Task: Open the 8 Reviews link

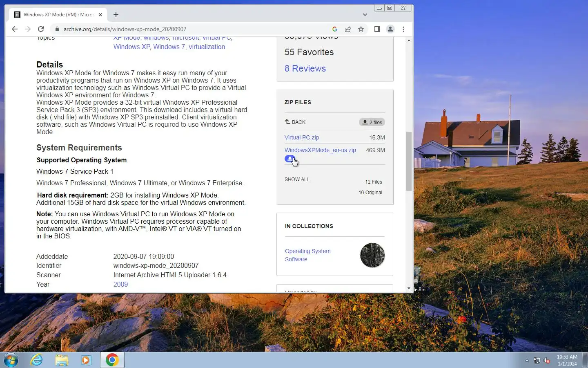Action: [x=305, y=68]
